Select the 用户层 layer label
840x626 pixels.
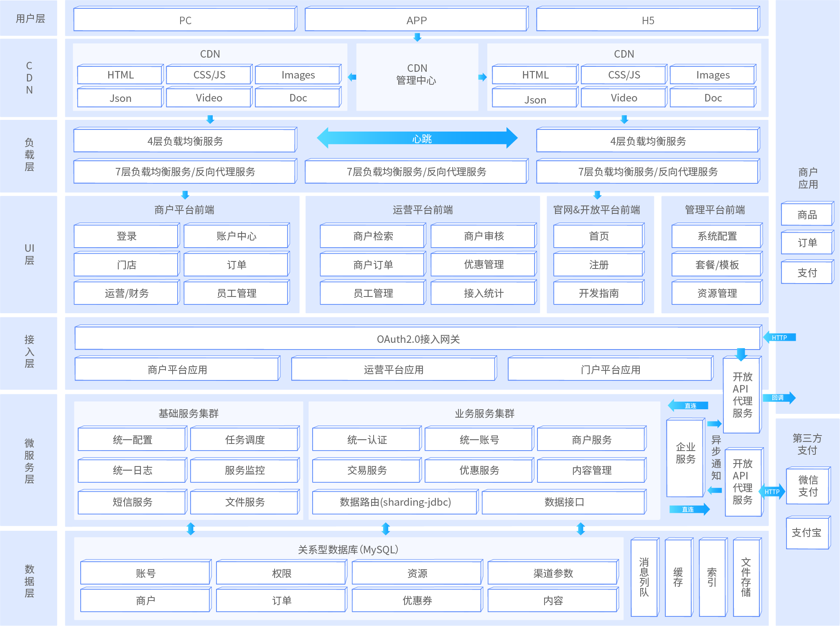click(x=29, y=19)
